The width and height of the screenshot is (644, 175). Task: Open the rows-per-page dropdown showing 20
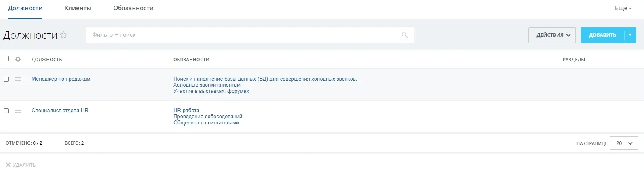(624, 143)
